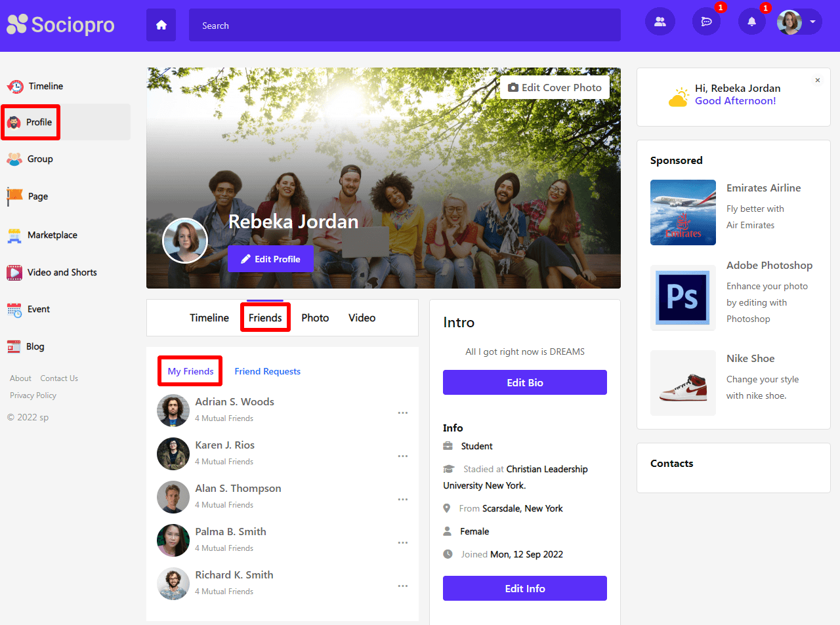
Task: Switch to the Photo tab
Action: (x=315, y=318)
